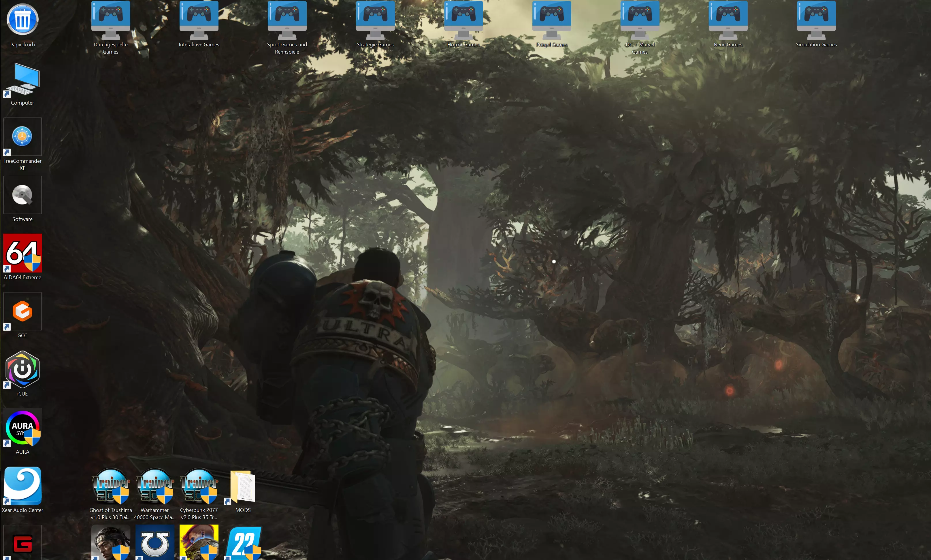Select the DC + Marvel Games icon
This screenshot has width=931, height=560.
[640, 20]
